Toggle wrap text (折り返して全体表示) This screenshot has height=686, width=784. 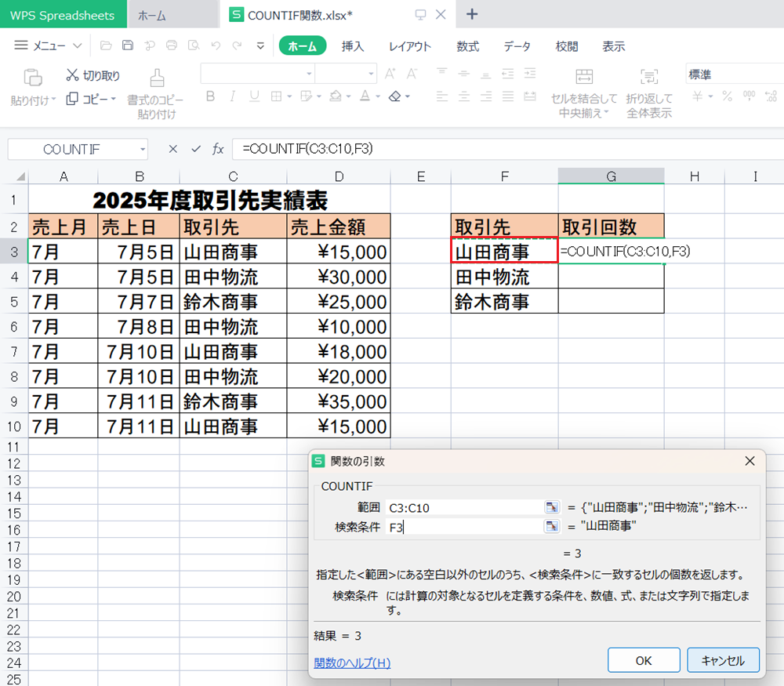[649, 94]
